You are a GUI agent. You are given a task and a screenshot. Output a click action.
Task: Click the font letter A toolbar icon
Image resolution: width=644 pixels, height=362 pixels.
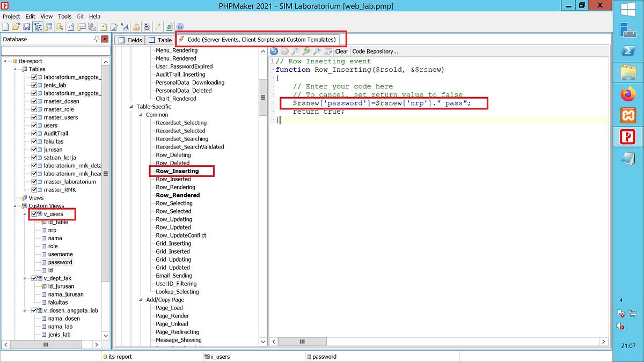[125, 27]
